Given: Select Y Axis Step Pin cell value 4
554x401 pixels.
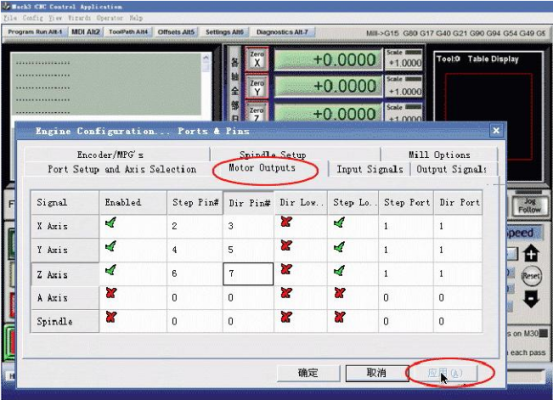Looking at the screenshot, I should (x=195, y=250).
